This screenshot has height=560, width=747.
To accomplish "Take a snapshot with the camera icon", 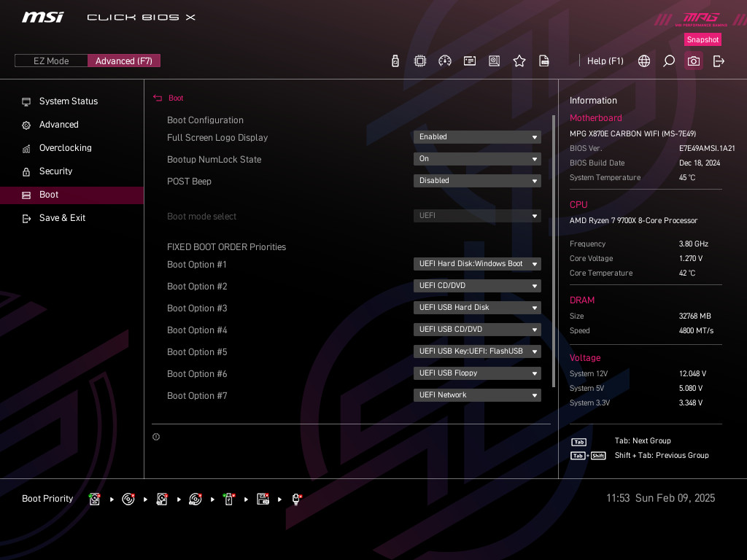I will point(694,61).
